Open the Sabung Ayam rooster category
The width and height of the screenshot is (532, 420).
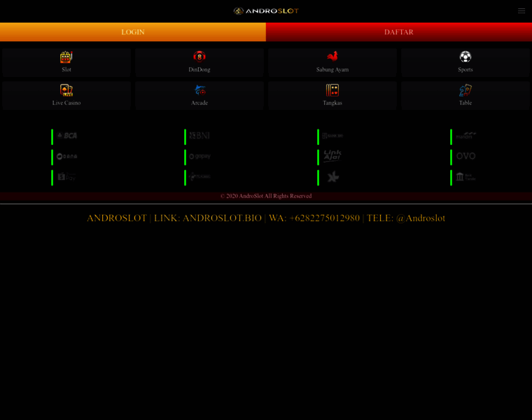(332, 62)
